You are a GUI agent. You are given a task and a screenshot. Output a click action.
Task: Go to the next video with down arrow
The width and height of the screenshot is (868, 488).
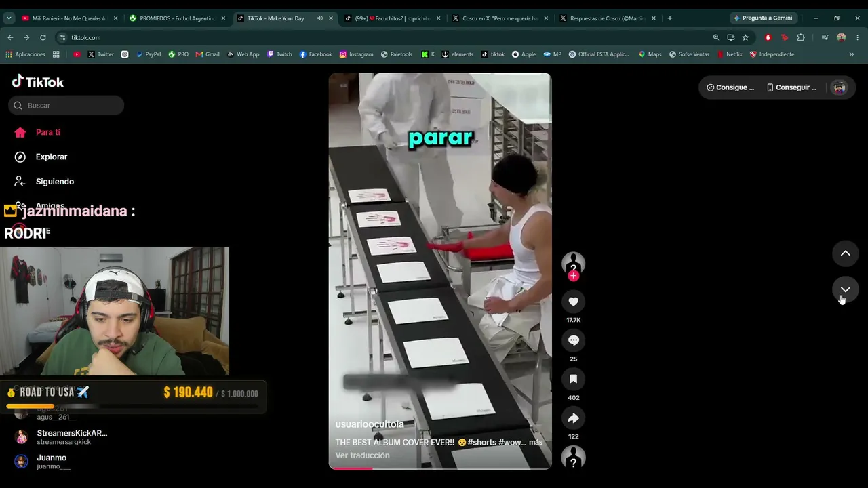point(845,289)
